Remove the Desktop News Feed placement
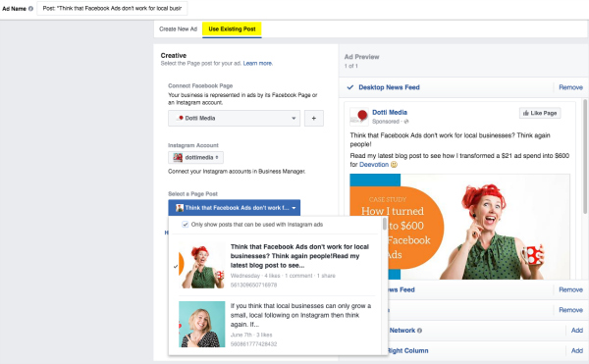The image size is (589, 364). pyautogui.click(x=570, y=87)
